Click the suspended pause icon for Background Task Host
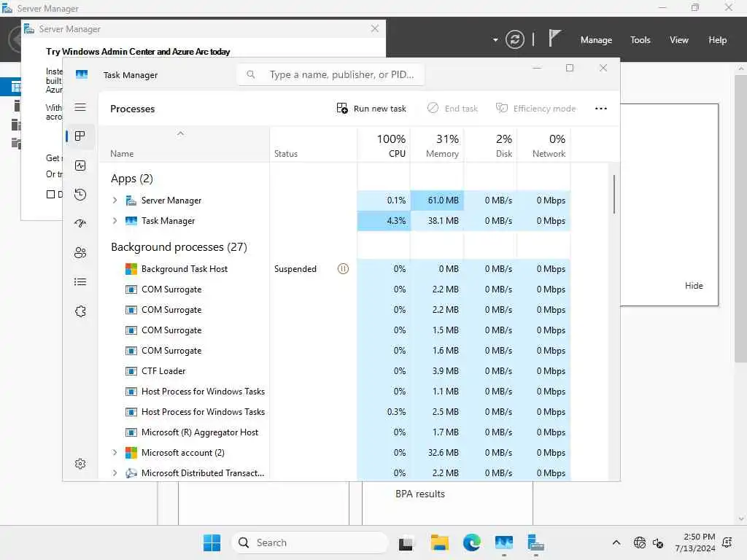 point(343,269)
